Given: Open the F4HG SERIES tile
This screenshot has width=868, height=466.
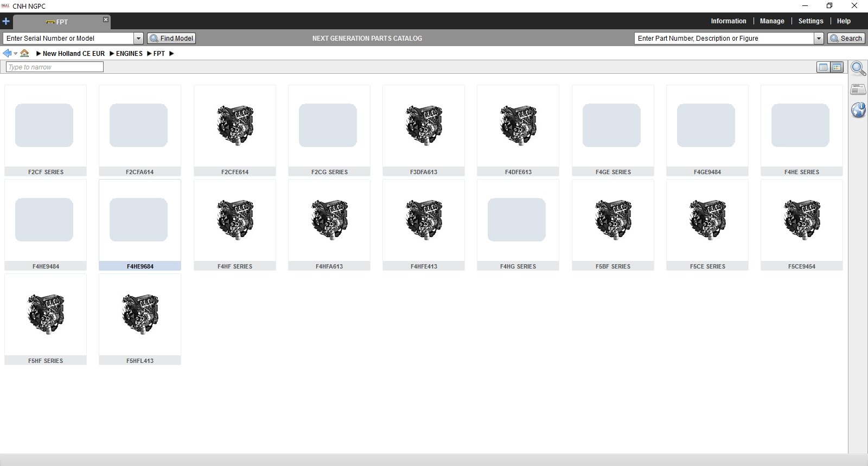Looking at the screenshot, I should [518, 225].
